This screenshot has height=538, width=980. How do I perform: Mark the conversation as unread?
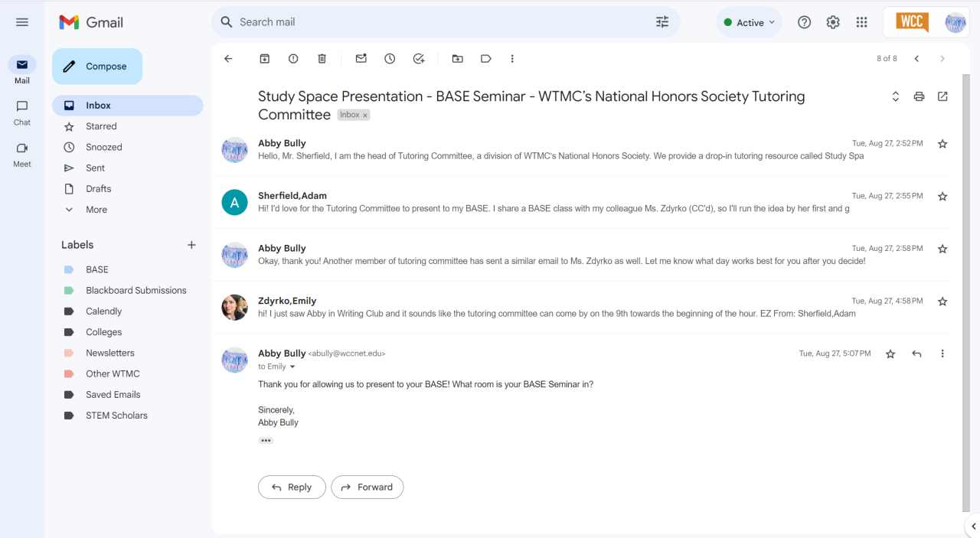361,59
